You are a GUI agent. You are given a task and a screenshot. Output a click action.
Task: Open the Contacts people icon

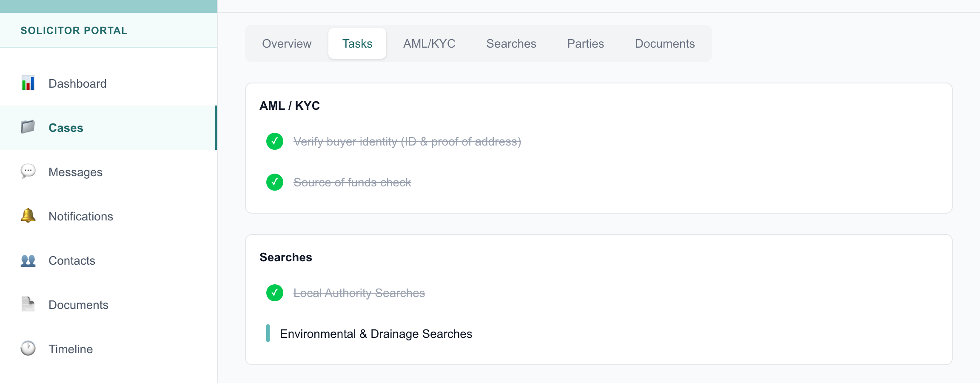coord(28,260)
